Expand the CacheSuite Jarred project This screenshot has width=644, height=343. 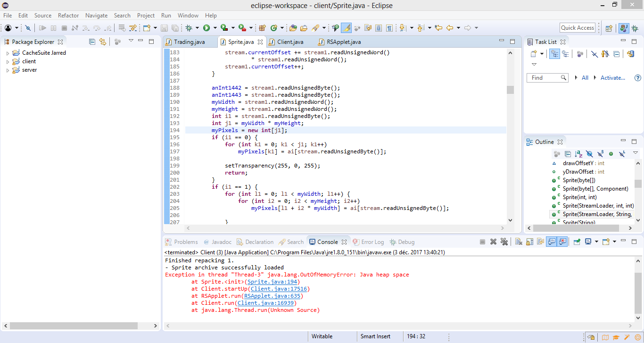click(8, 53)
